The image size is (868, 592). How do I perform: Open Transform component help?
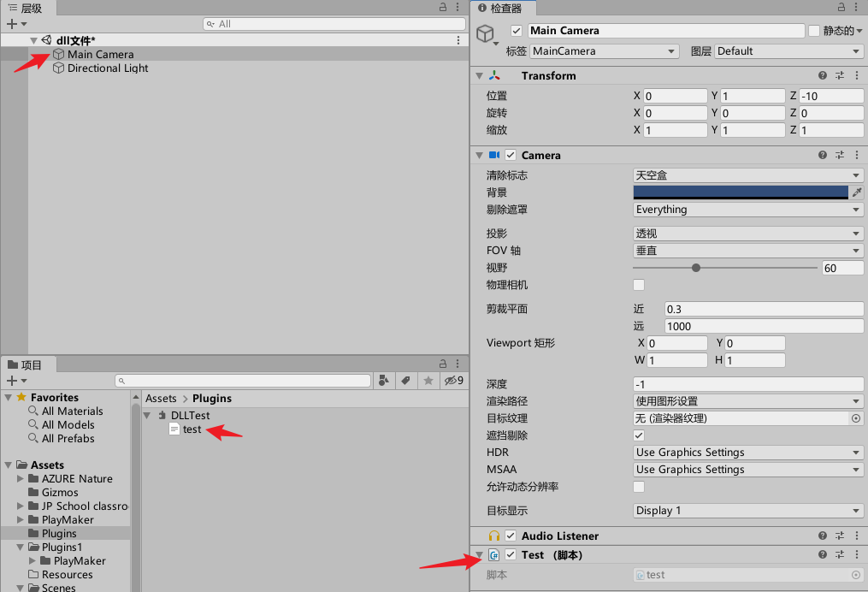pyautogui.click(x=823, y=75)
